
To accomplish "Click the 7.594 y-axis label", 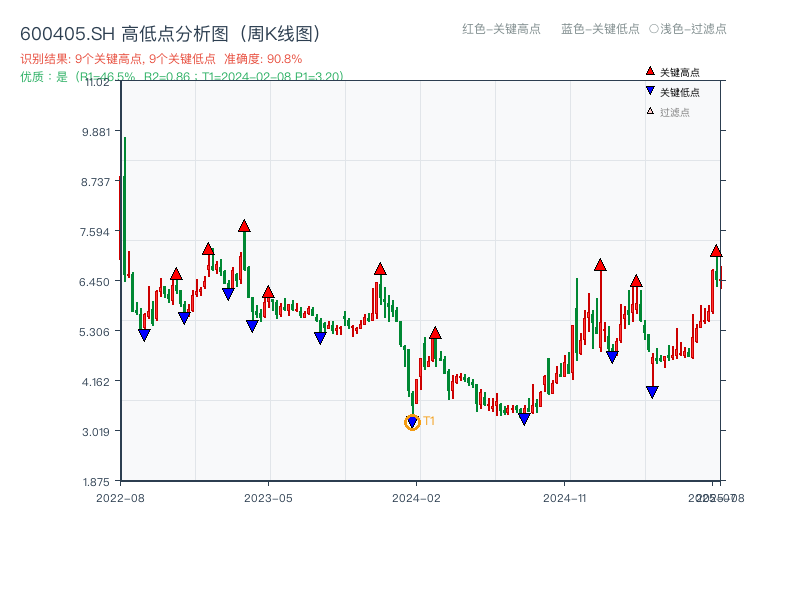I will (x=95, y=232).
